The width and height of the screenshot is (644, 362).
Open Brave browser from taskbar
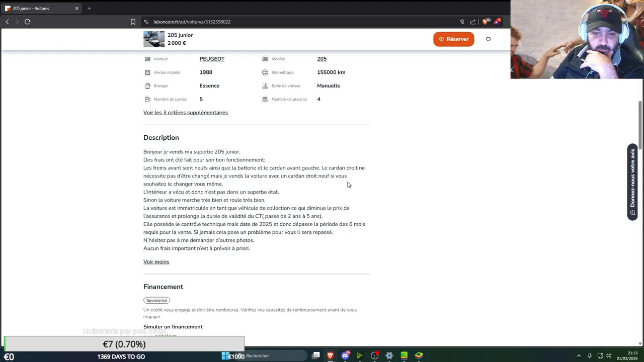[331, 355]
